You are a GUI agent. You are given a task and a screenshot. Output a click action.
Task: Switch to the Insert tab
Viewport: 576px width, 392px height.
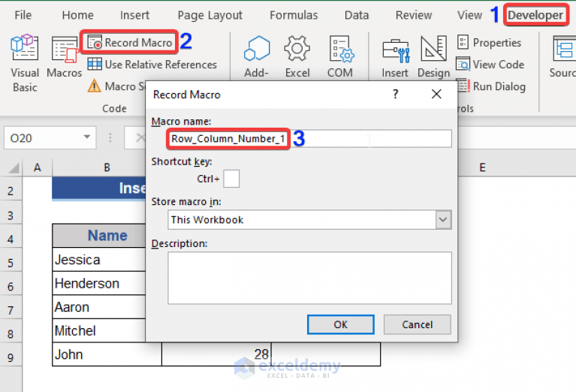click(x=134, y=15)
